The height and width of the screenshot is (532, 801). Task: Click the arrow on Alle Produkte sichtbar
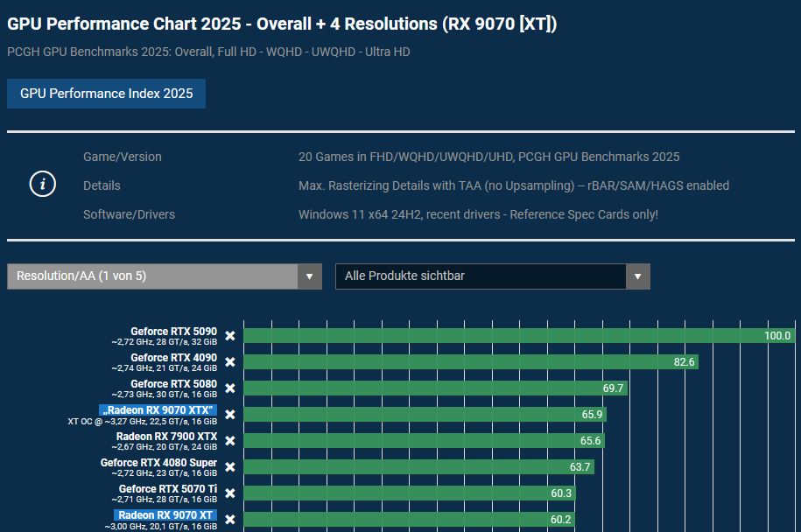point(637,276)
